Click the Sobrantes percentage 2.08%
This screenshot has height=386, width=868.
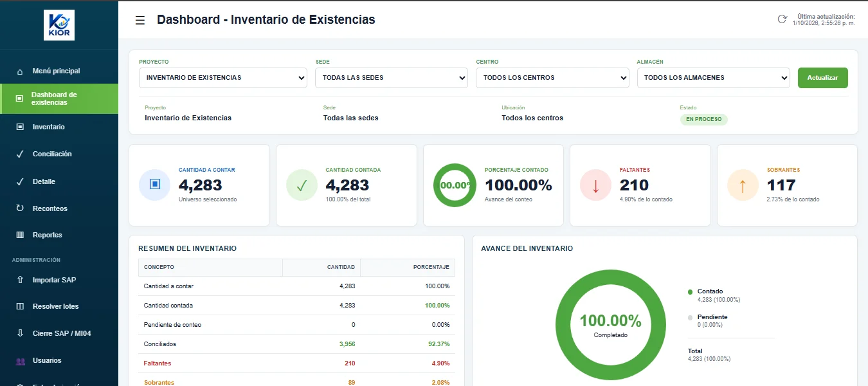click(440, 383)
